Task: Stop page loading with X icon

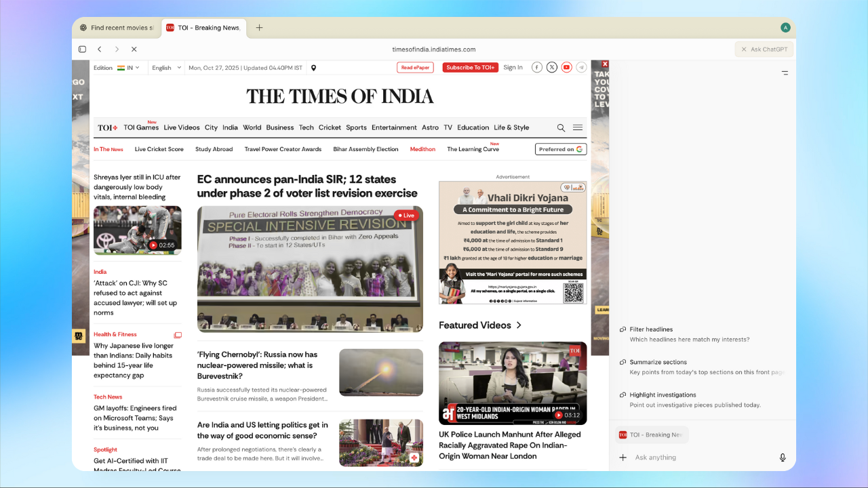Action: [134, 49]
